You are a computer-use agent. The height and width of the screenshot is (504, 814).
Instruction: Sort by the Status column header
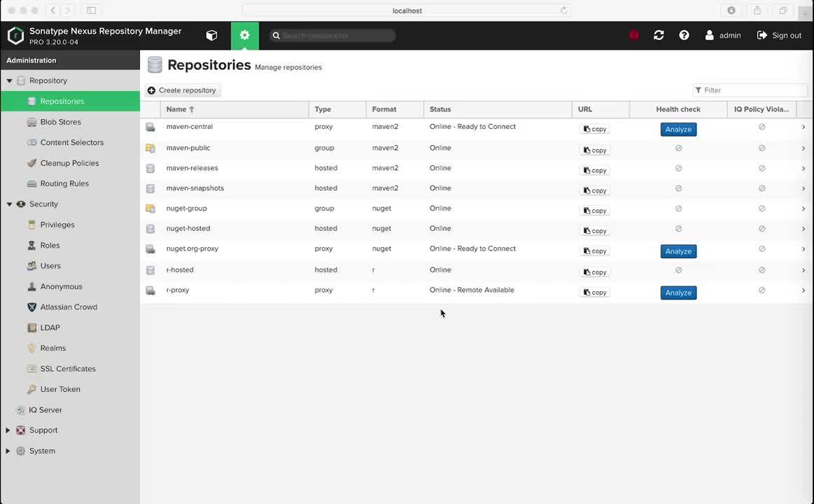pos(498,109)
